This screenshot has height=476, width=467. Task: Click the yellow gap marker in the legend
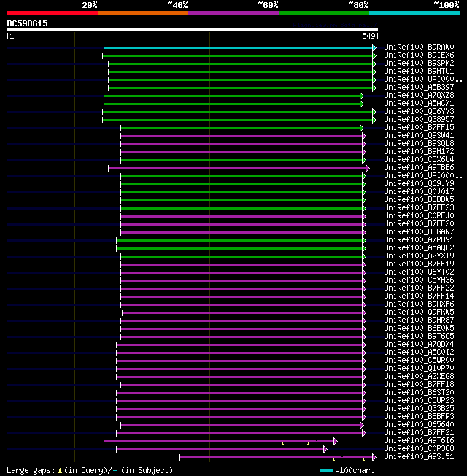[x=60, y=471]
